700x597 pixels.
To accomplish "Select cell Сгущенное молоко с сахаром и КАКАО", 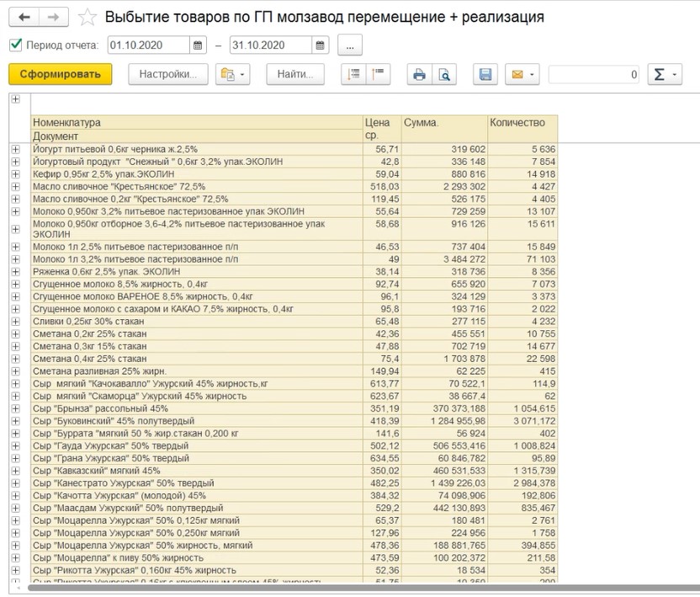I will [197, 309].
